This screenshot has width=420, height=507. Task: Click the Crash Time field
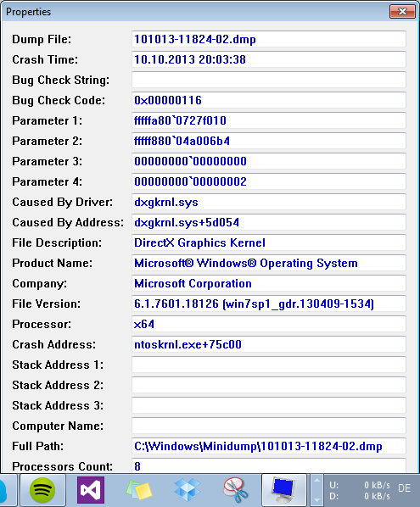pyautogui.click(x=269, y=59)
